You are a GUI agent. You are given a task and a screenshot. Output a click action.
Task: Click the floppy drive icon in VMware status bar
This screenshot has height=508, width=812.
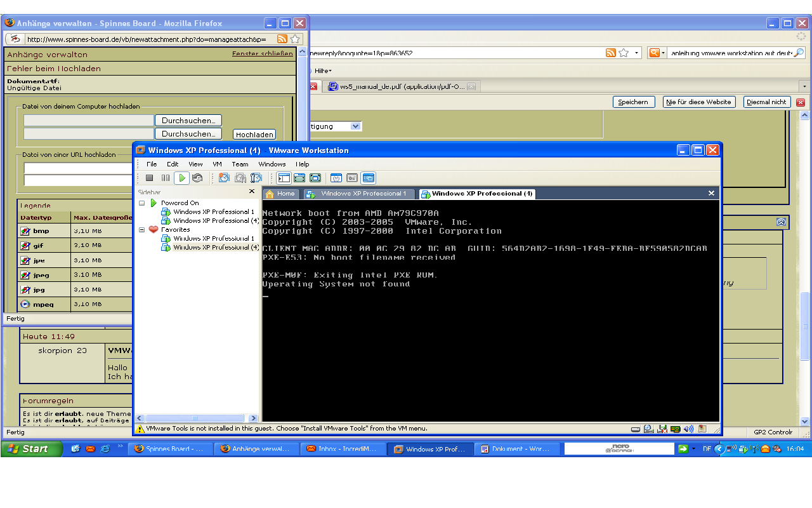coord(662,429)
